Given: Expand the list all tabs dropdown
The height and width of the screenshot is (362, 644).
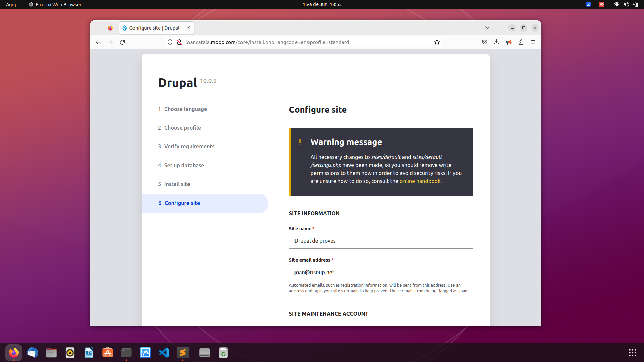Looking at the screenshot, I should pyautogui.click(x=487, y=28).
